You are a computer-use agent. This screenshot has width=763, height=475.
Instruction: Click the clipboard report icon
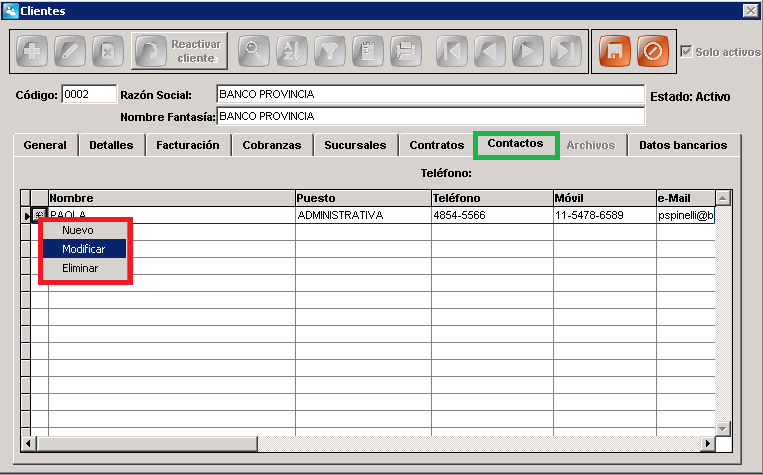pyautogui.click(x=368, y=51)
